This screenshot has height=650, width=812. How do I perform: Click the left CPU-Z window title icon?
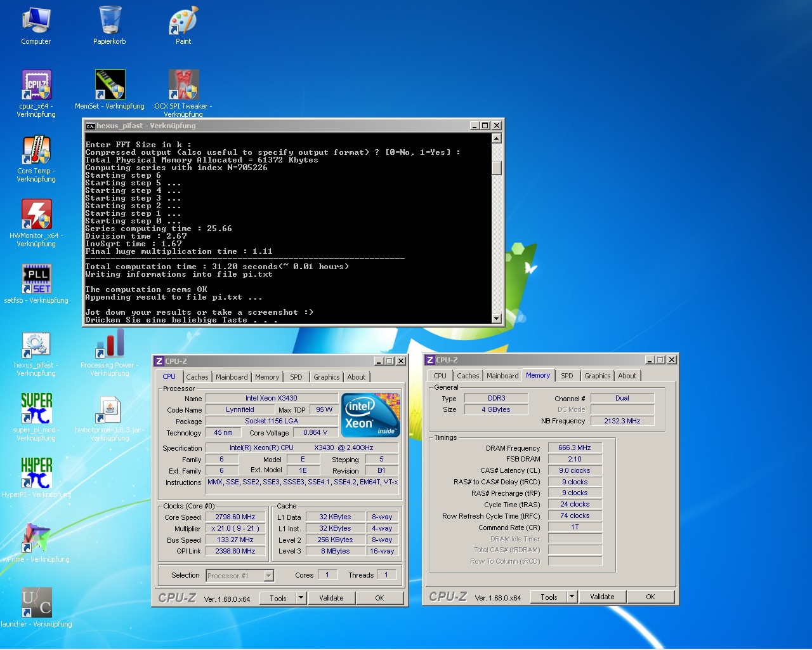[x=159, y=361]
